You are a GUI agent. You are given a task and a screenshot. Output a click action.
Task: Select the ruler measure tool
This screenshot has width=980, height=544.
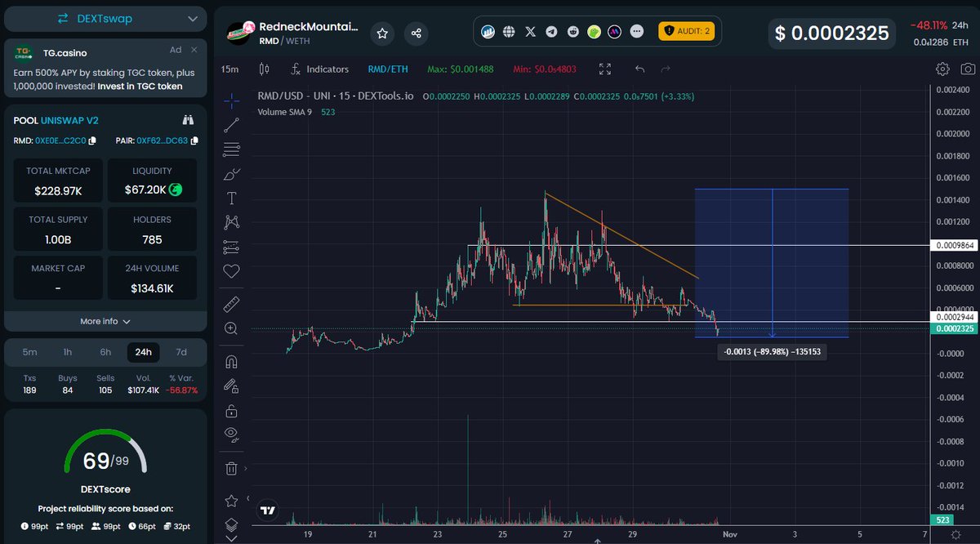click(x=231, y=304)
